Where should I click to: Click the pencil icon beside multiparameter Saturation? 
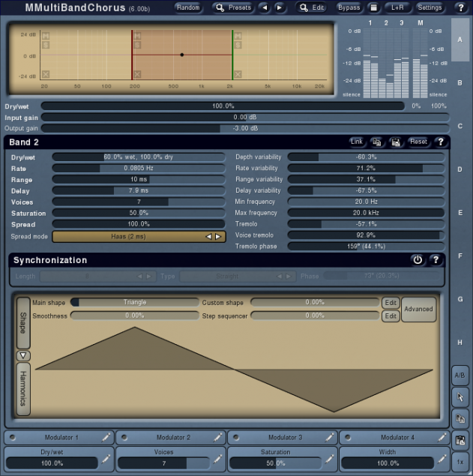(x=329, y=460)
